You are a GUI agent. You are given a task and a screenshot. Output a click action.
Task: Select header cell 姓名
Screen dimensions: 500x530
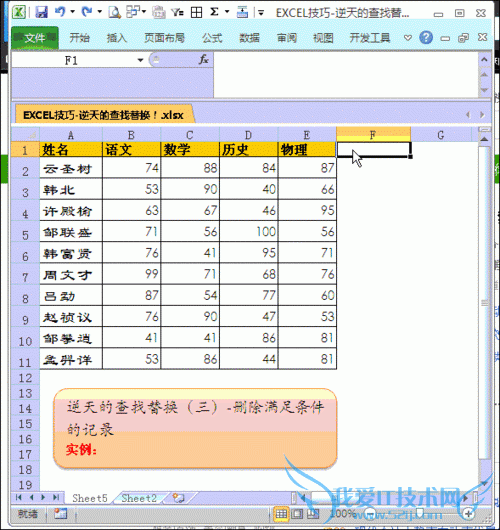point(71,149)
